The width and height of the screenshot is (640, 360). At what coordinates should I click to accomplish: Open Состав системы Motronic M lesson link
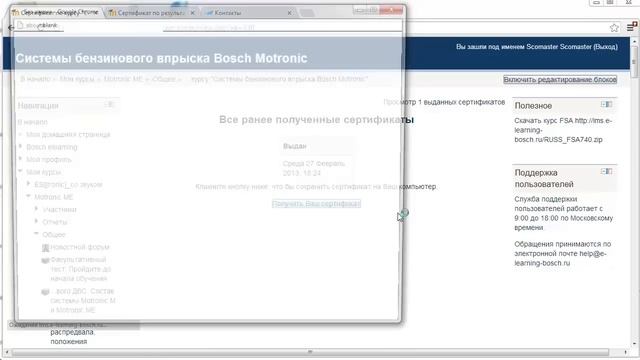[83, 301]
